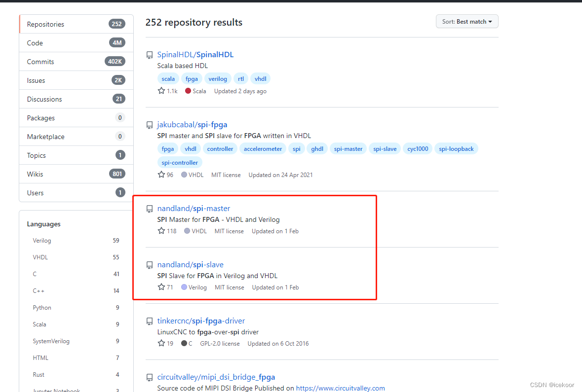Image resolution: width=582 pixels, height=392 pixels.
Task: Open tinkercnc/spi-fpga-driver repository
Action: click(x=201, y=321)
